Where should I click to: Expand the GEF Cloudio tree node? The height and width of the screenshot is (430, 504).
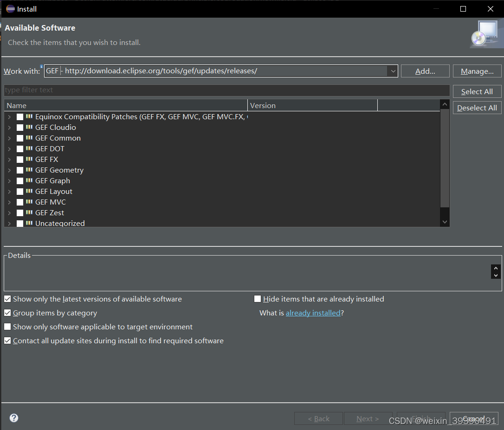pyautogui.click(x=9, y=128)
